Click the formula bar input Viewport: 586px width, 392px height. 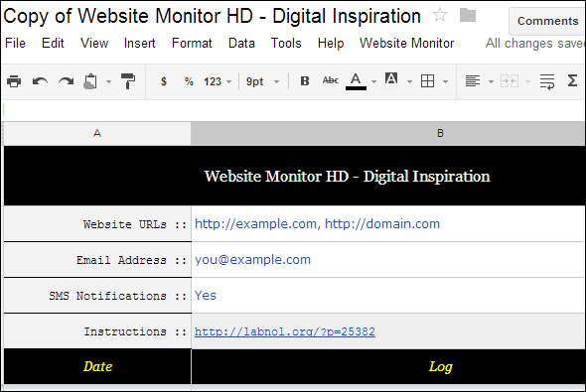pos(293,110)
